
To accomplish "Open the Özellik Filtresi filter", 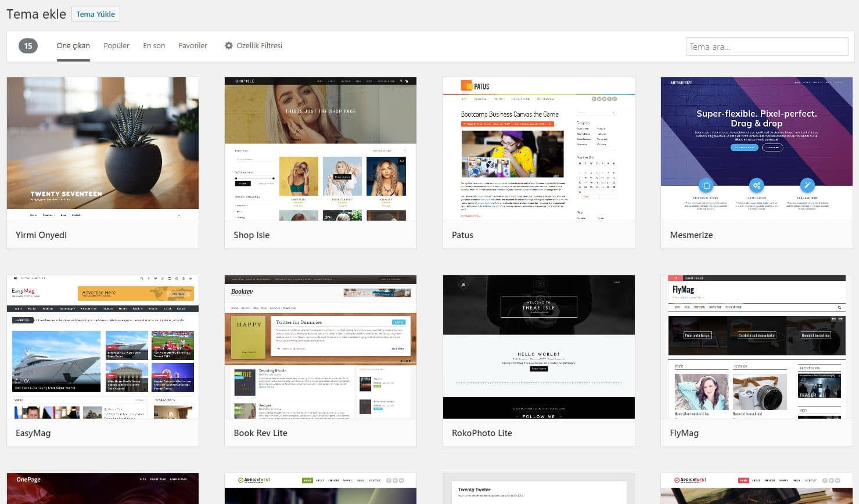I will coord(253,45).
